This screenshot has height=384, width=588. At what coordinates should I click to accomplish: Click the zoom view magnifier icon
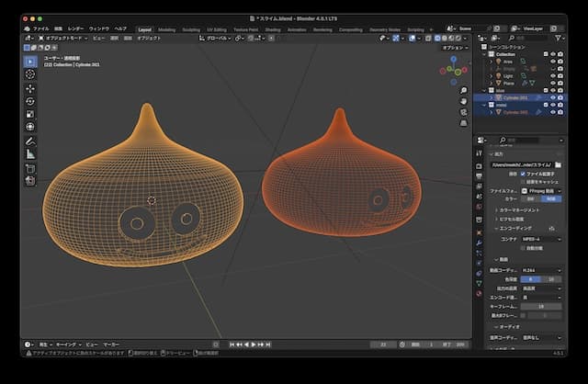coord(464,90)
